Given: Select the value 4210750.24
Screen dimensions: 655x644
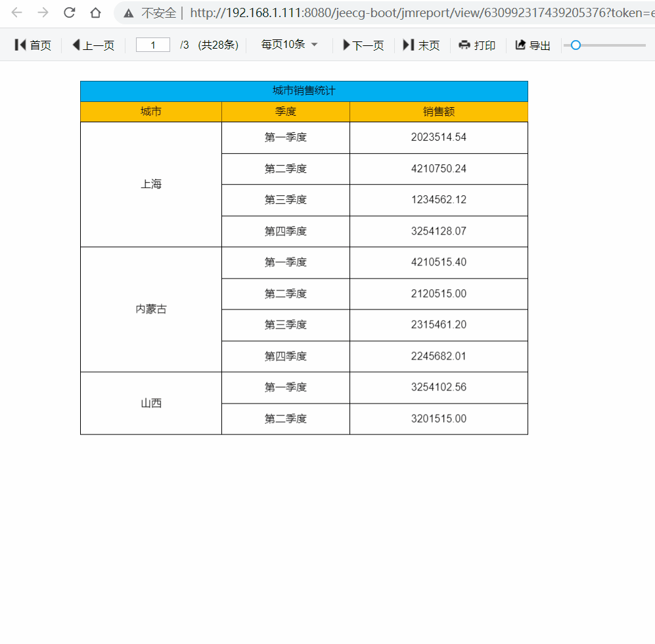Looking at the screenshot, I should 439,168.
